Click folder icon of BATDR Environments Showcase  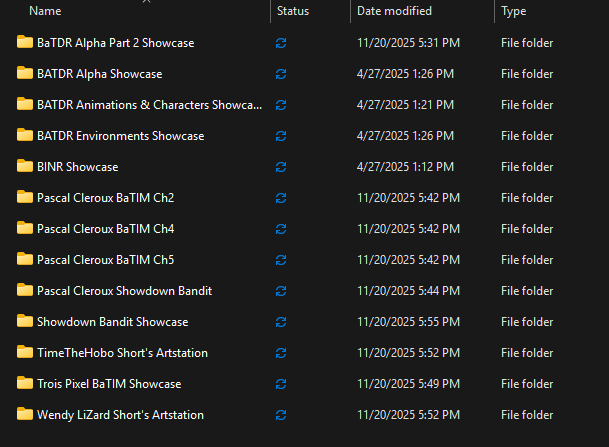[x=25, y=136]
